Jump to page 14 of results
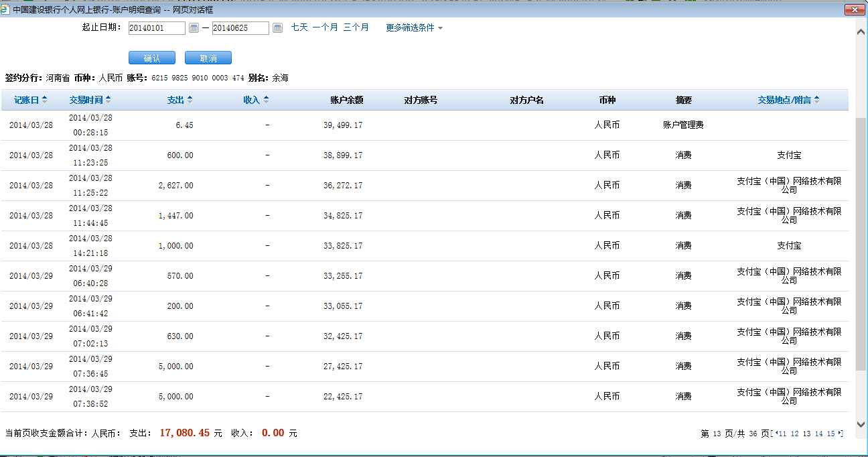 tap(818, 434)
